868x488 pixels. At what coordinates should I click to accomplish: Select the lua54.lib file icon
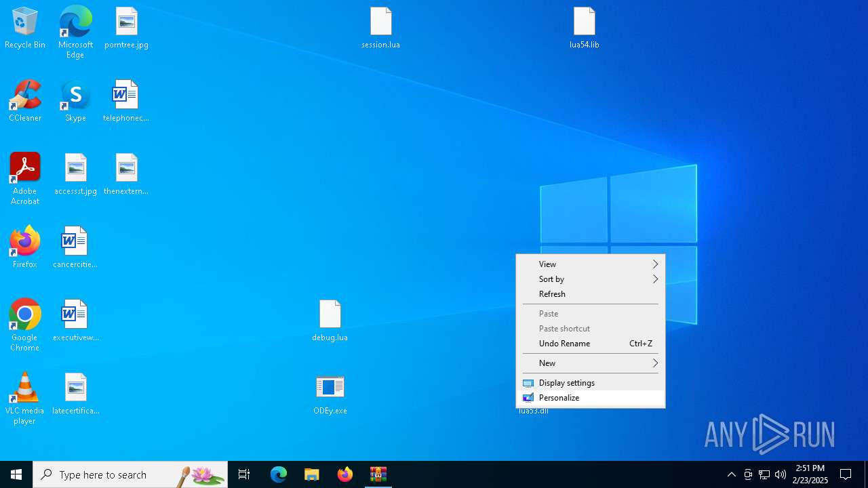(x=584, y=28)
